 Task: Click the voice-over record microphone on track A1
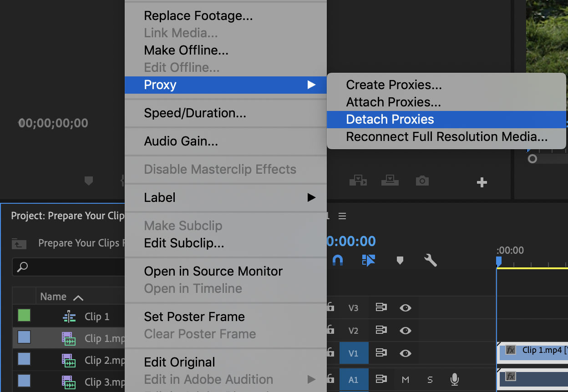[x=453, y=379]
